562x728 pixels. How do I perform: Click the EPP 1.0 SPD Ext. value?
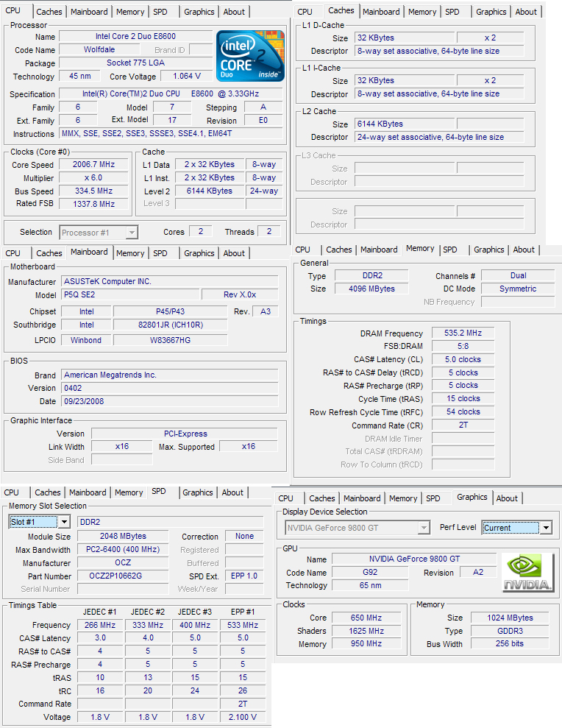pyautogui.click(x=244, y=576)
